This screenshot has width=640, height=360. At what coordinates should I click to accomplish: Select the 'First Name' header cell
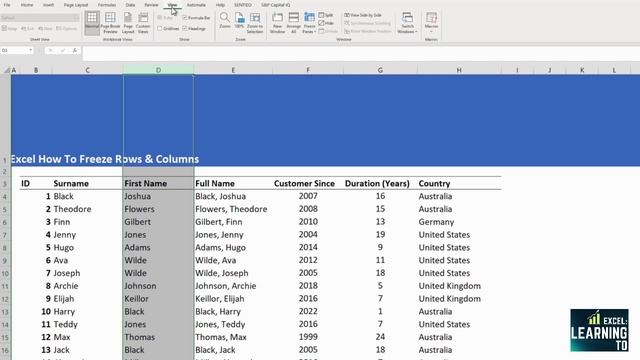(x=158, y=184)
